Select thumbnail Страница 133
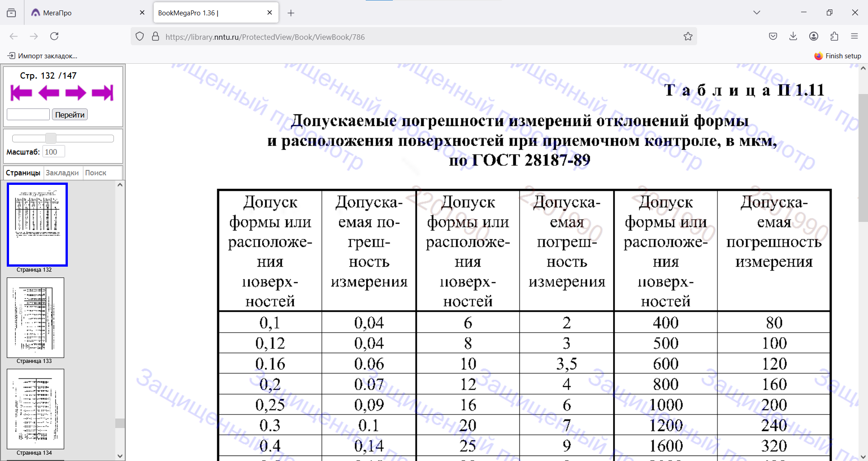 [x=36, y=318]
